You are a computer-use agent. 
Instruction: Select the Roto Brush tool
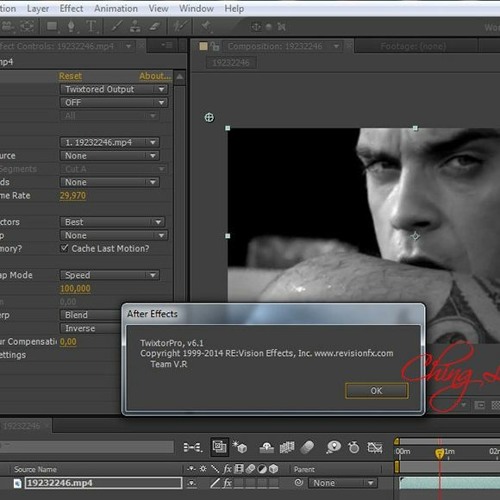coord(180,26)
